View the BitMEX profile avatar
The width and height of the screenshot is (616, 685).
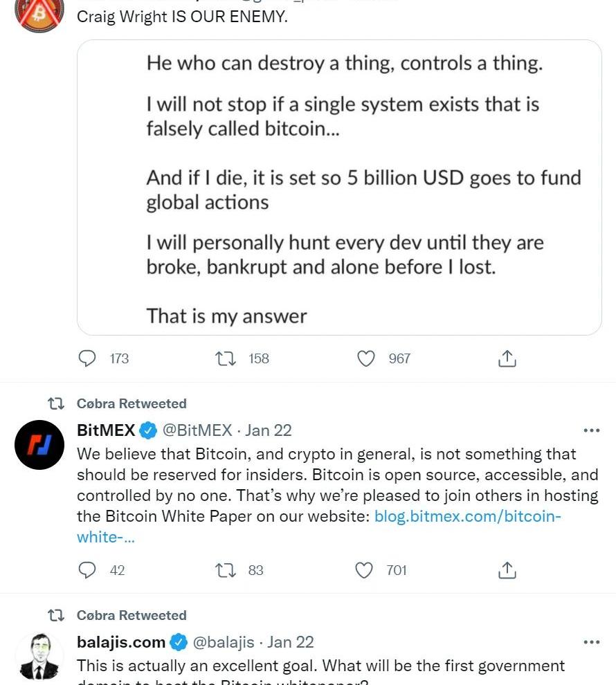click(x=39, y=445)
